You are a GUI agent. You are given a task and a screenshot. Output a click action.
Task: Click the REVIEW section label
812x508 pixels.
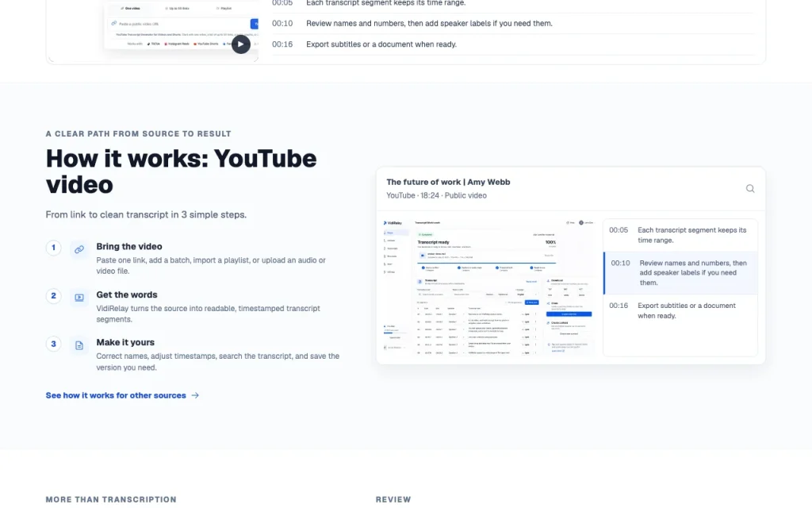(393, 500)
